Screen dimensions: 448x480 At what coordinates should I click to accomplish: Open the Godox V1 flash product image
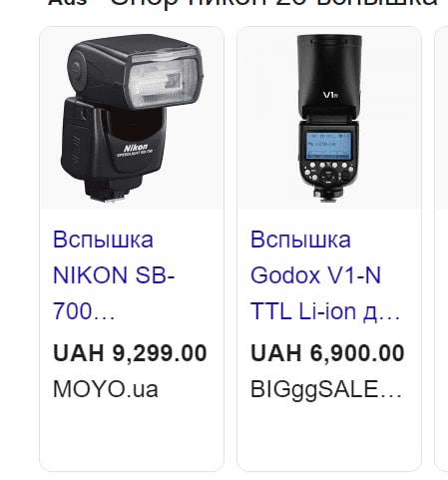coord(329,118)
